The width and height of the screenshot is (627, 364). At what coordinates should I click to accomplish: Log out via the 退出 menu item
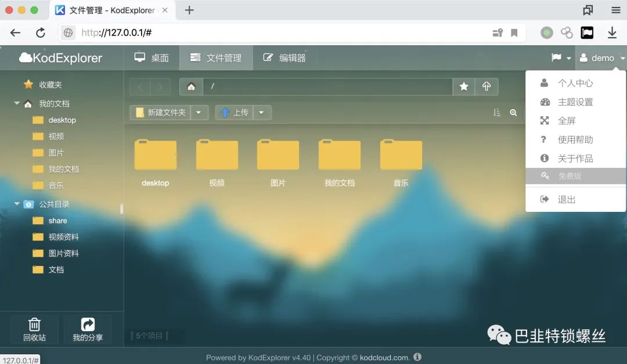[576, 199]
